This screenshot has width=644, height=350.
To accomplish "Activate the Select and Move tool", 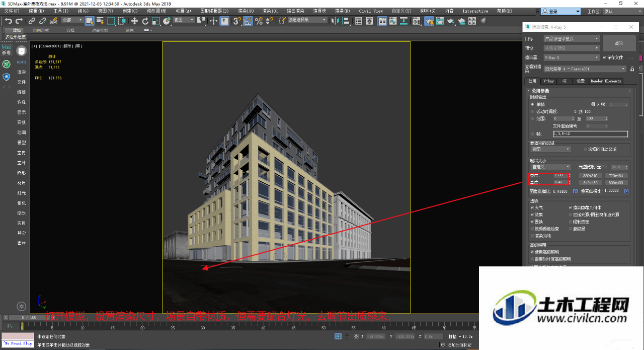I will coord(134,21).
